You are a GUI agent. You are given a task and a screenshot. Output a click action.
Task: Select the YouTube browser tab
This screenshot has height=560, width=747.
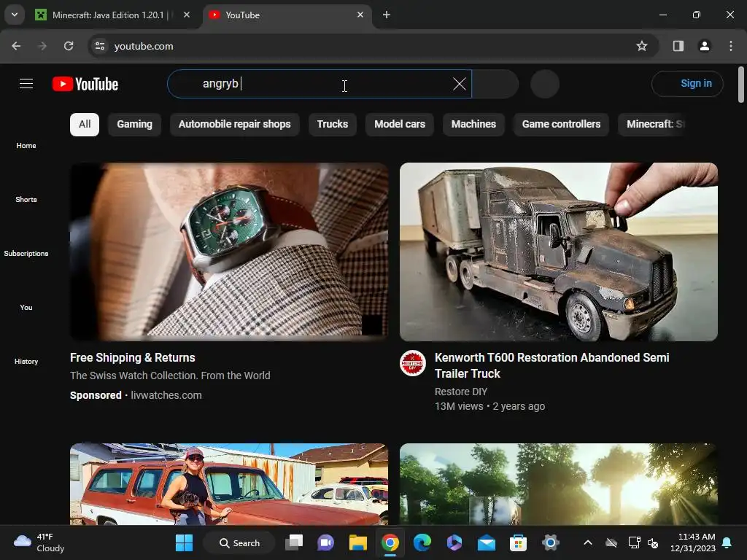click(287, 15)
